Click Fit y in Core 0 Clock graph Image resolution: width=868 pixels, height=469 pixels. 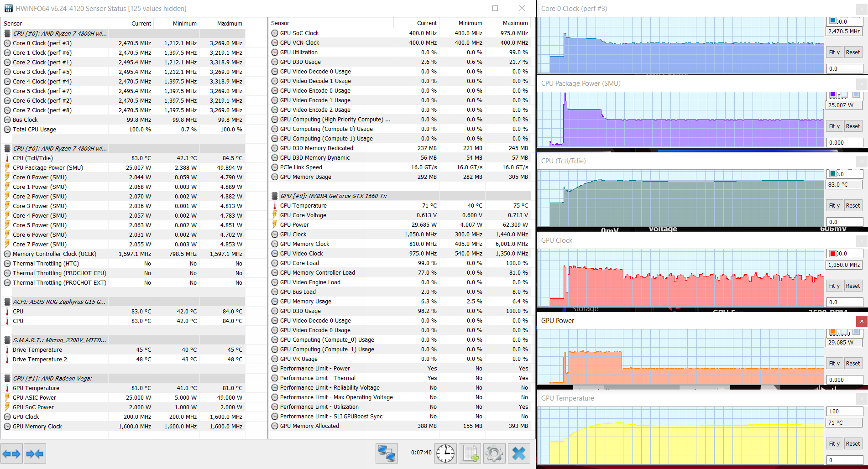[834, 52]
